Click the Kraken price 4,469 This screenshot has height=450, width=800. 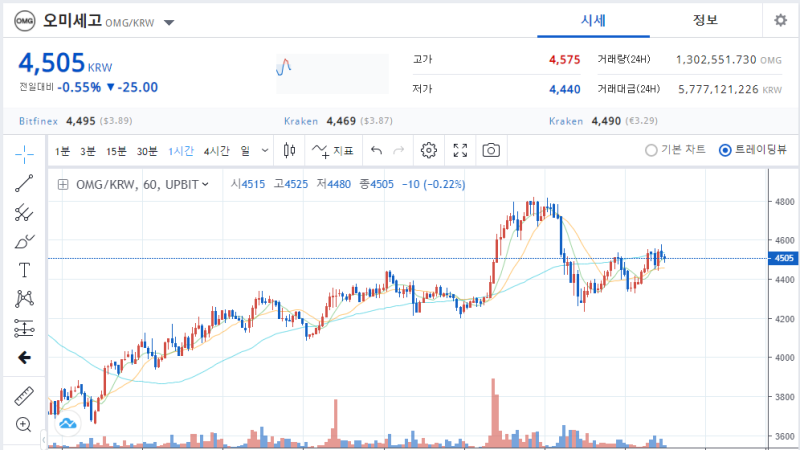pos(341,121)
